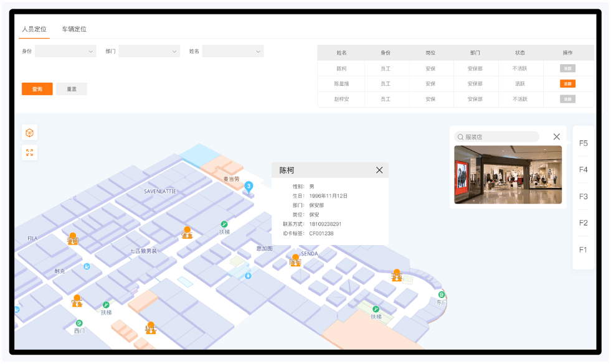
Task: Open the clothing store photo thumbnail
Action: click(x=508, y=175)
